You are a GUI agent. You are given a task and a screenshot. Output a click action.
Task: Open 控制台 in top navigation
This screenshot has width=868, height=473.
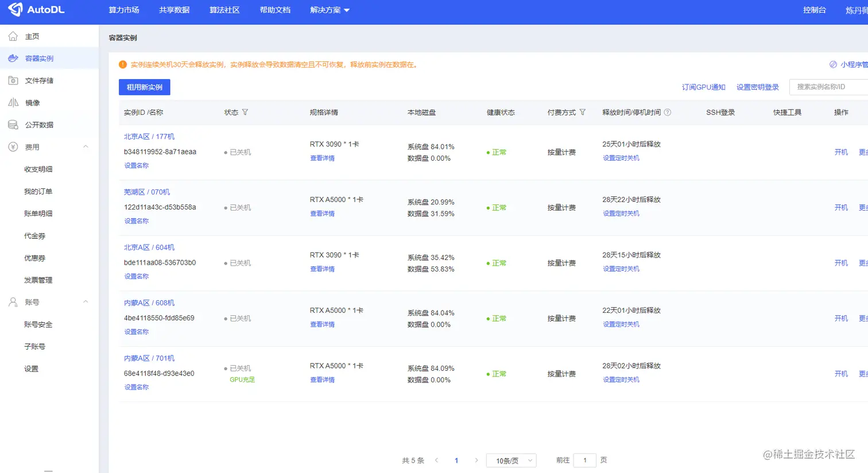(815, 10)
